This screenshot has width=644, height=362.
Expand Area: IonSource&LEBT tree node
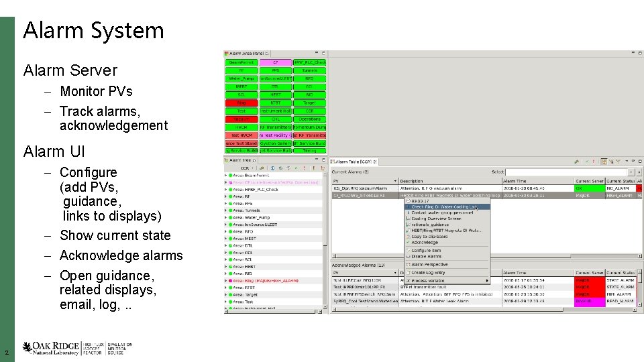225,225
